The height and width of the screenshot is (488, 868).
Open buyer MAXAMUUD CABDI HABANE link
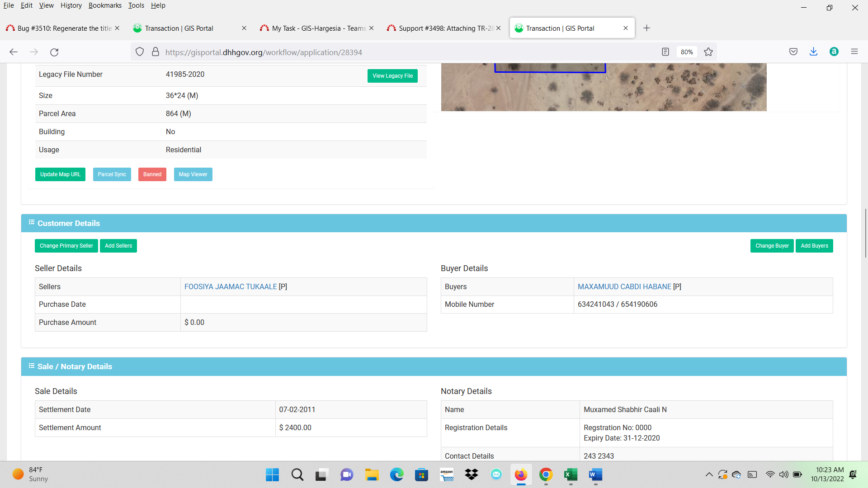point(624,286)
